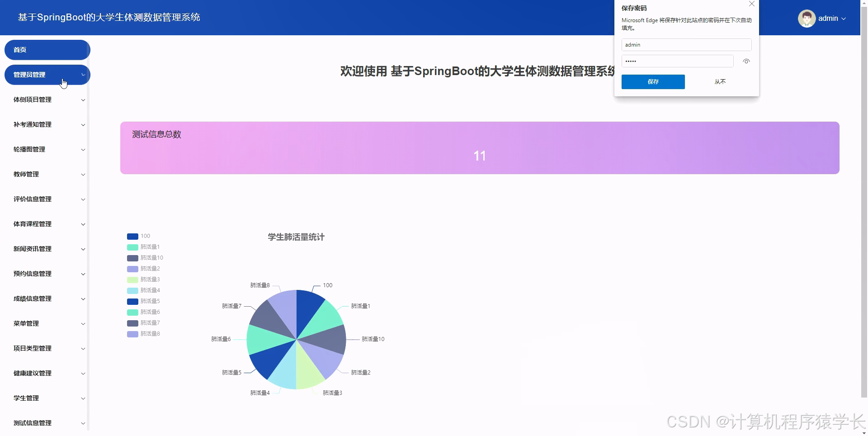The height and width of the screenshot is (436, 868).
Task: Click the admin username input field
Action: pyautogui.click(x=686, y=44)
